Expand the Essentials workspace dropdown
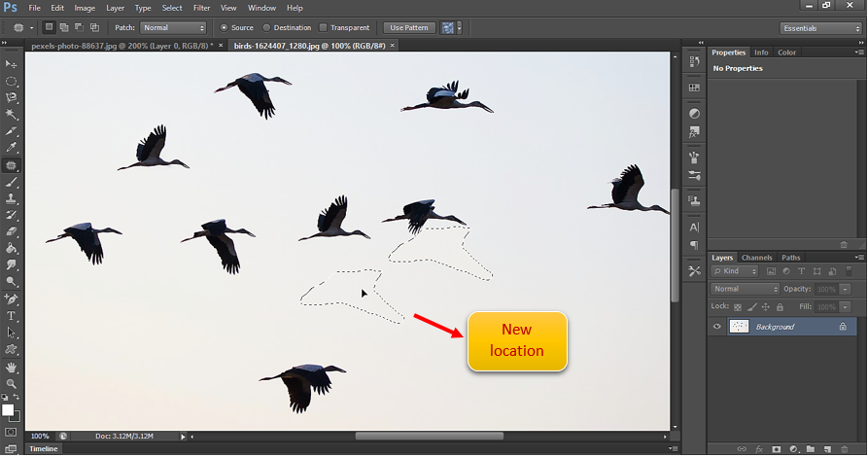Image resolution: width=868 pixels, height=457 pixels. click(819, 28)
